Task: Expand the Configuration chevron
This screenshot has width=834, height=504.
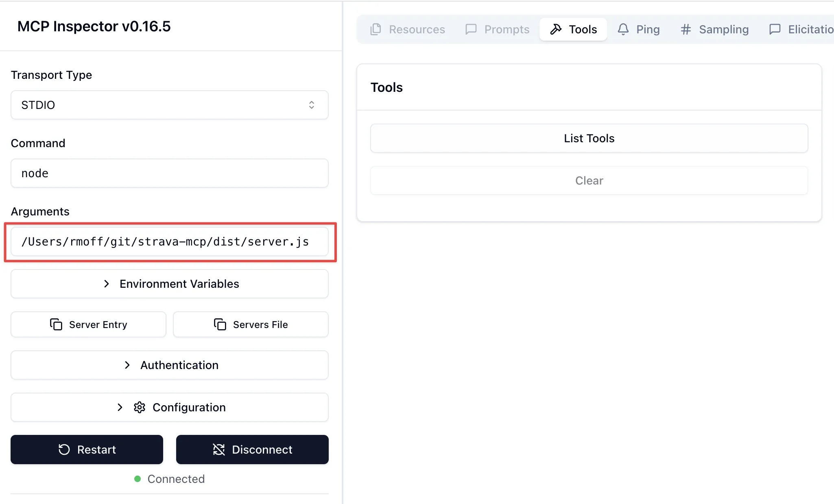Action: coord(120,407)
